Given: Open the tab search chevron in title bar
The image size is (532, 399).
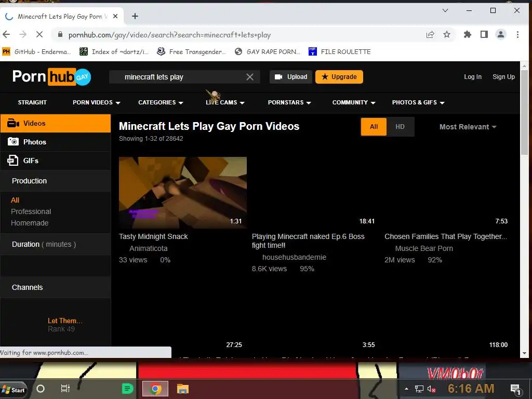Looking at the screenshot, I should [x=445, y=10].
